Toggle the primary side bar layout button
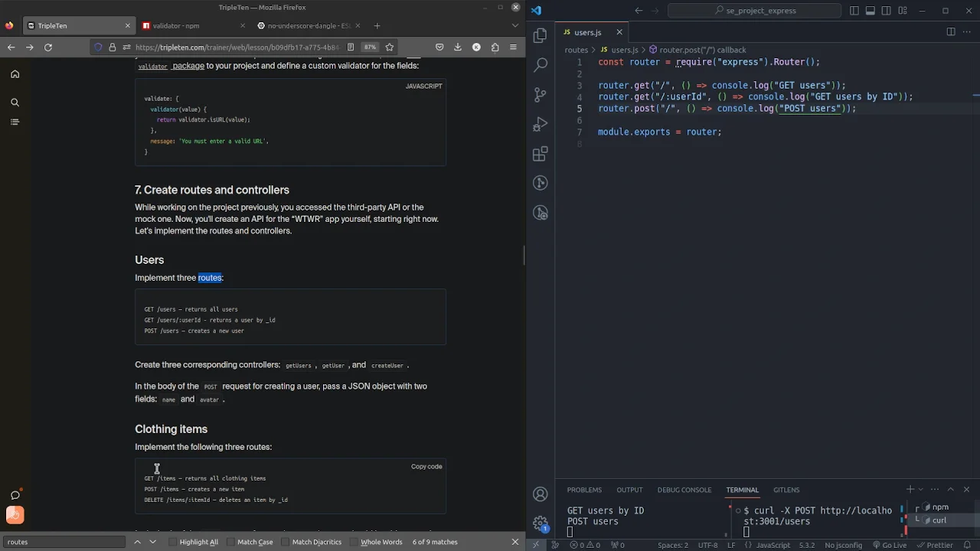The image size is (980, 551). (x=854, y=11)
